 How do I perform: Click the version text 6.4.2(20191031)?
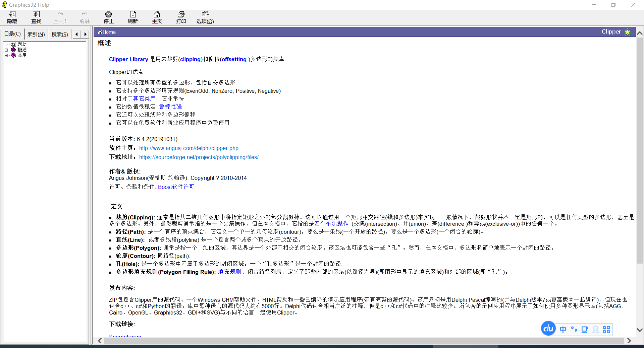click(x=157, y=139)
